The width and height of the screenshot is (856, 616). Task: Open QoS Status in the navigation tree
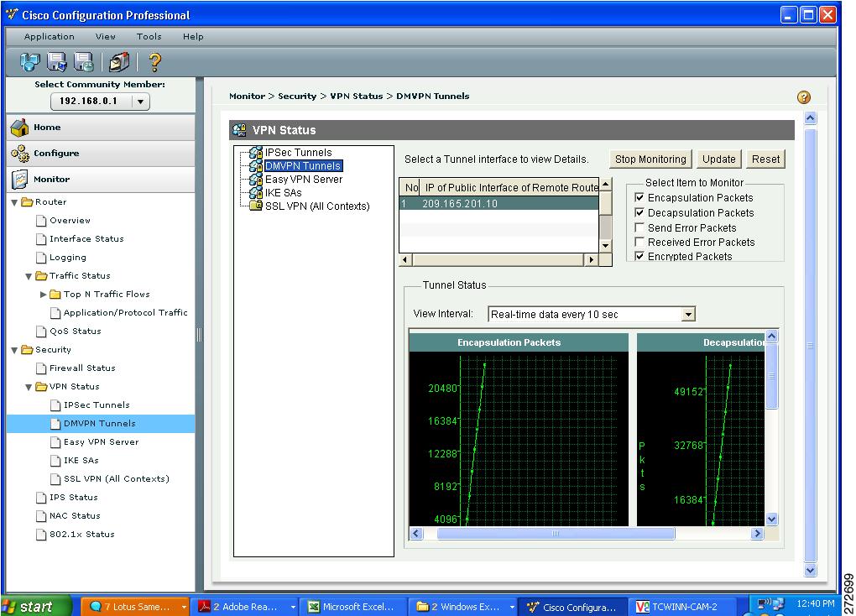pos(76,331)
